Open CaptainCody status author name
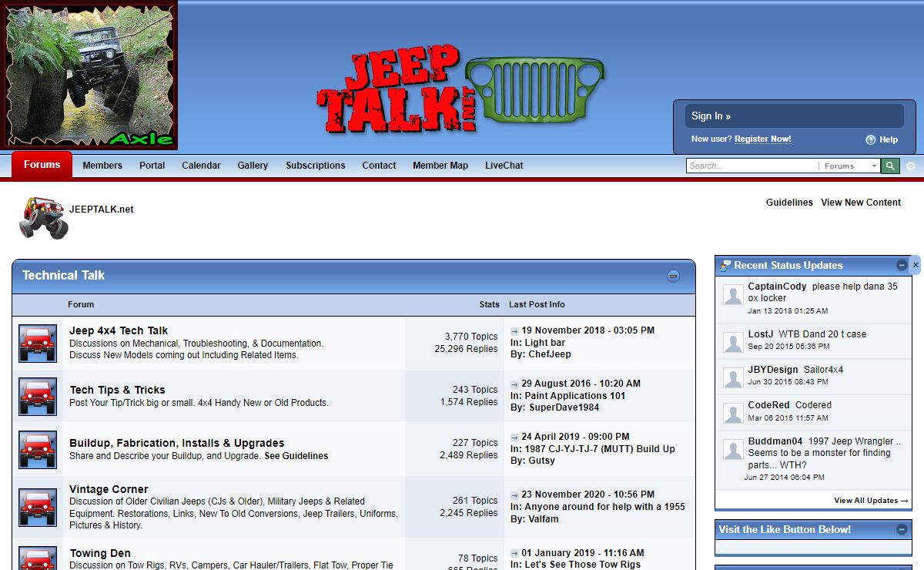The width and height of the screenshot is (924, 570). tap(777, 287)
